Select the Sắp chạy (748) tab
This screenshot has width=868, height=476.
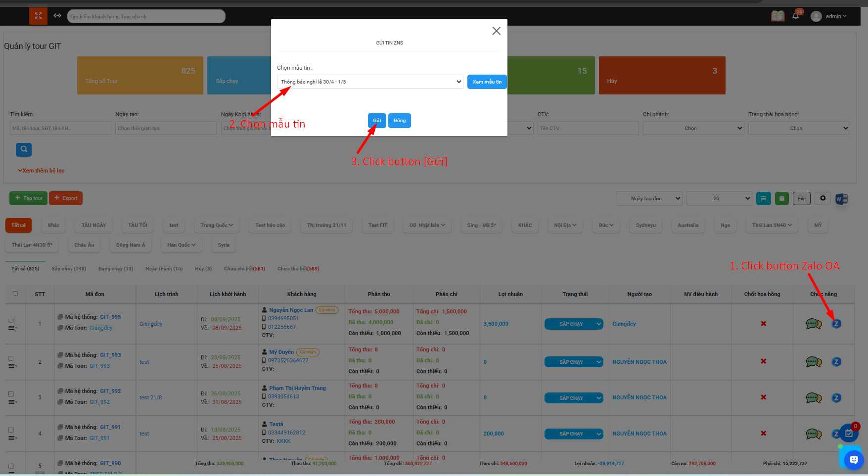(x=69, y=269)
